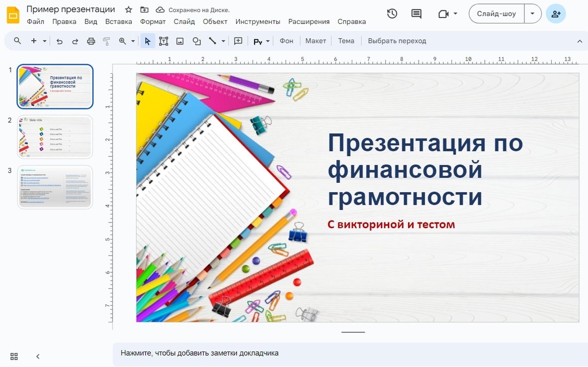The height and width of the screenshot is (367, 588).
Task: Hide the menus with the collapse chevron
Action: [580, 41]
